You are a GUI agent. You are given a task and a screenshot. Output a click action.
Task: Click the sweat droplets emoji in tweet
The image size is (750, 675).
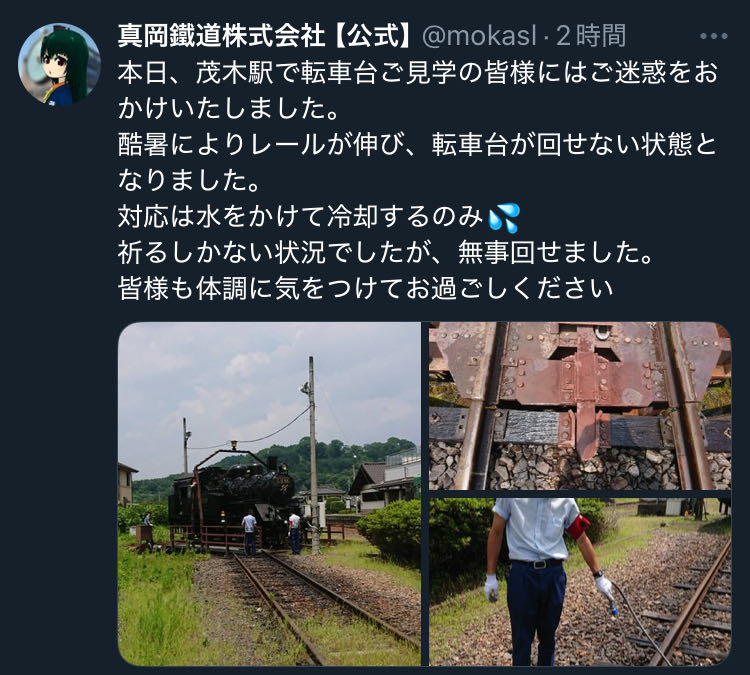(505, 218)
